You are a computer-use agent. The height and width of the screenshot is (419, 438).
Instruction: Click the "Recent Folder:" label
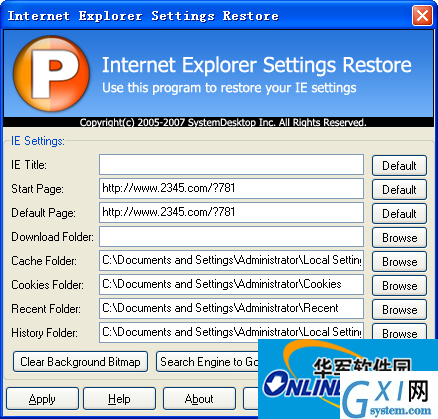46,309
